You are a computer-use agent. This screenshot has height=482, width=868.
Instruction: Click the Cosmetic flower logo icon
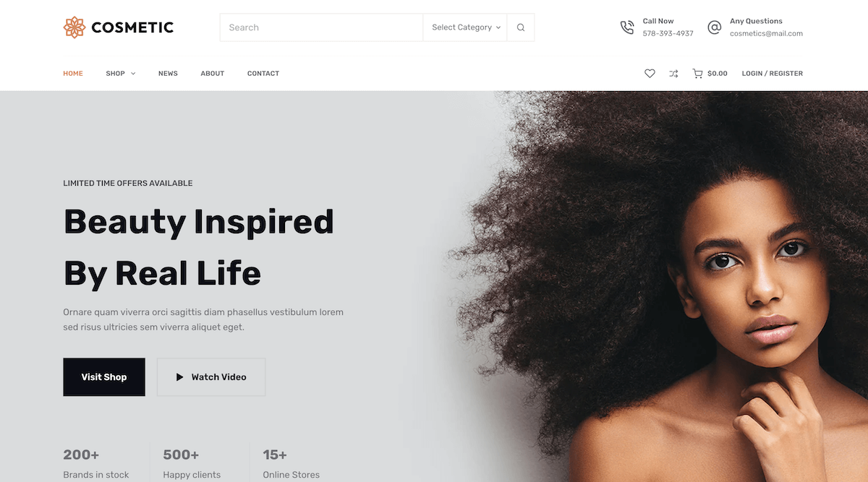[75, 27]
